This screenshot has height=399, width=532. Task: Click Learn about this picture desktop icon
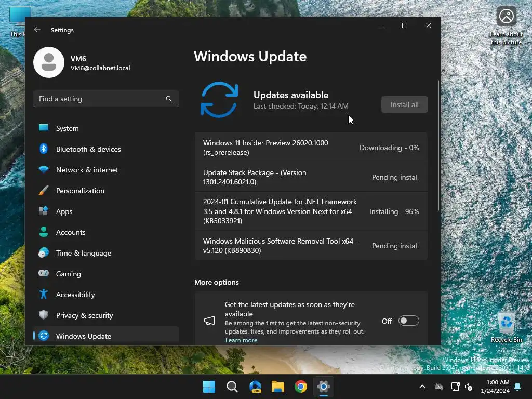click(x=506, y=26)
